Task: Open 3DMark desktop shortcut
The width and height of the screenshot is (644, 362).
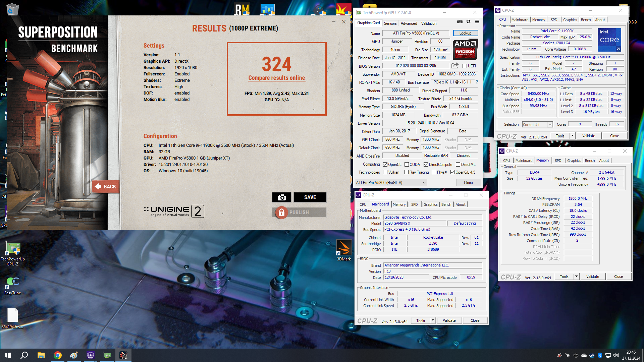Action: 344,251
